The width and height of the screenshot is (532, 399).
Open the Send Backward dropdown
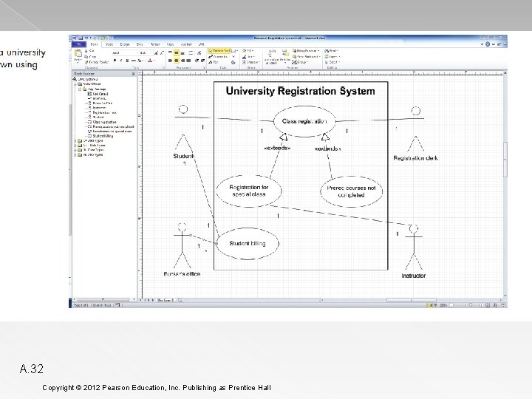coord(307,57)
